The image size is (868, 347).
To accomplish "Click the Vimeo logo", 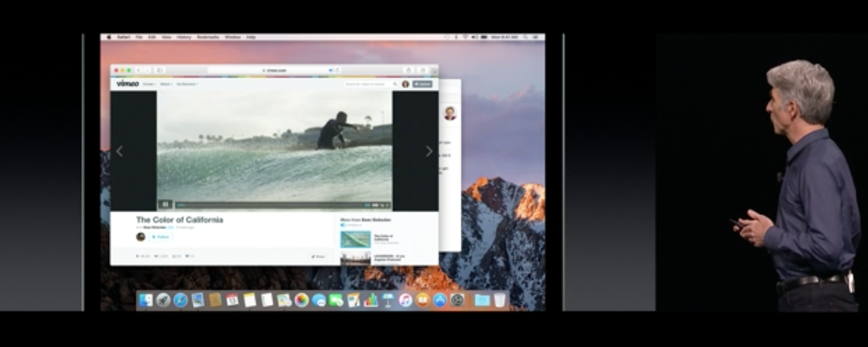I will tap(127, 83).
